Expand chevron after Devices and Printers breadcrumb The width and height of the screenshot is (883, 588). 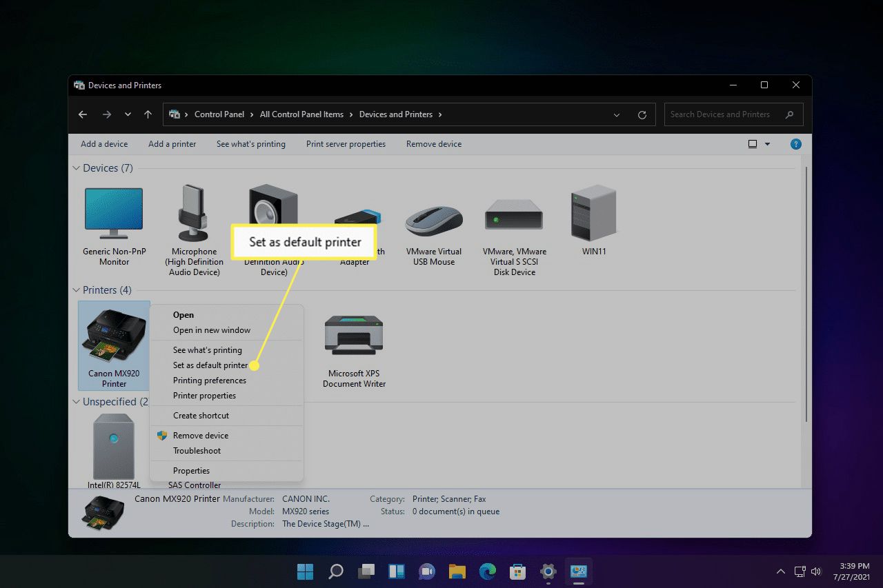click(x=440, y=114)
